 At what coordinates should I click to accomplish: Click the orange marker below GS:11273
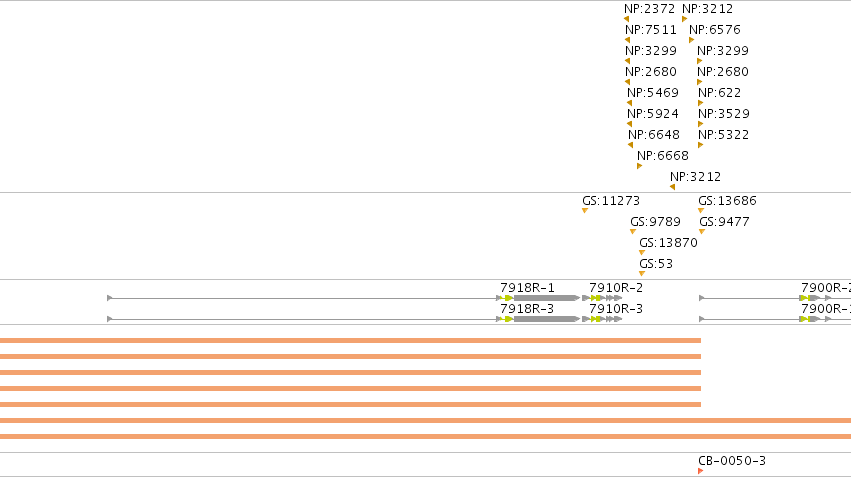[x=585, y=211]
